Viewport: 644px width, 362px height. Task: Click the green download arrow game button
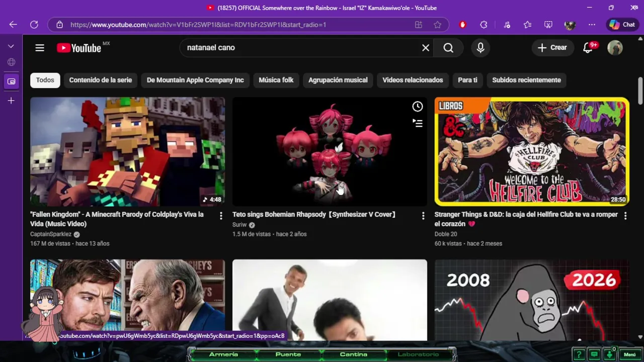click(x=609, y=354)
